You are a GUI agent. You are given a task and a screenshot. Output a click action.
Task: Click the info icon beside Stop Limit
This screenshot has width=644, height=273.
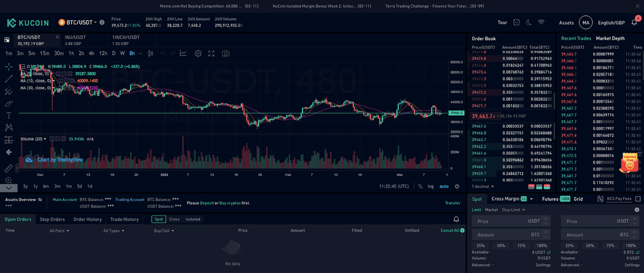637,209
